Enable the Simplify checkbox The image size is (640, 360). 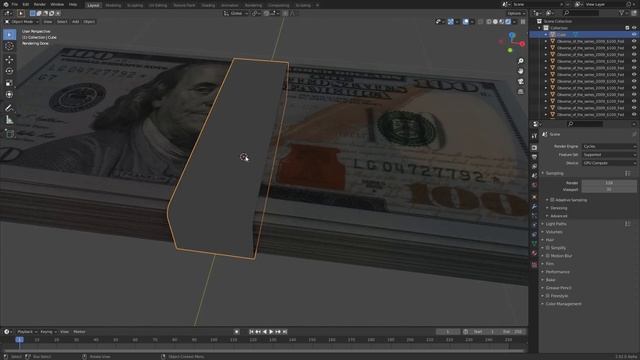(x=548, y=248)
